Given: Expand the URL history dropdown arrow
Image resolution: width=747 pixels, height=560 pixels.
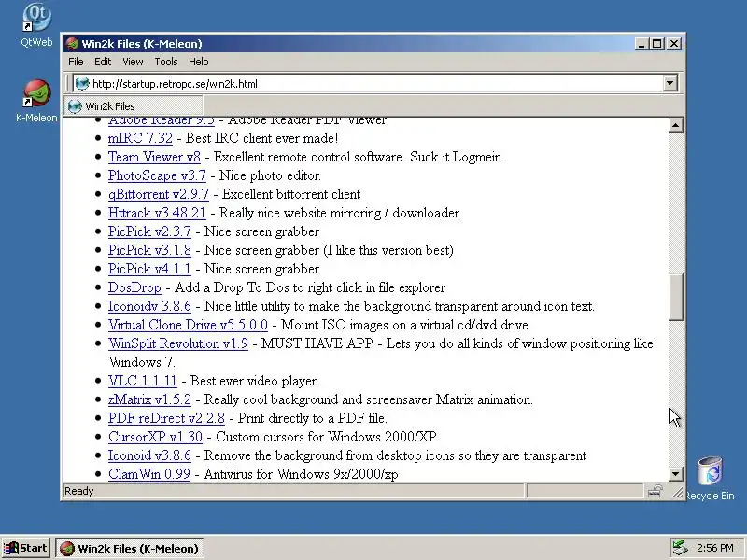Looking at the screenshot, I should tap(669, 83).
